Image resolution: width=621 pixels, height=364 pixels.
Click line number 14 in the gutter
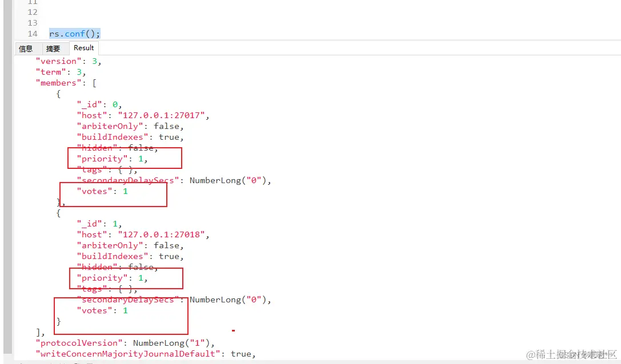click(x=33, y=34)
